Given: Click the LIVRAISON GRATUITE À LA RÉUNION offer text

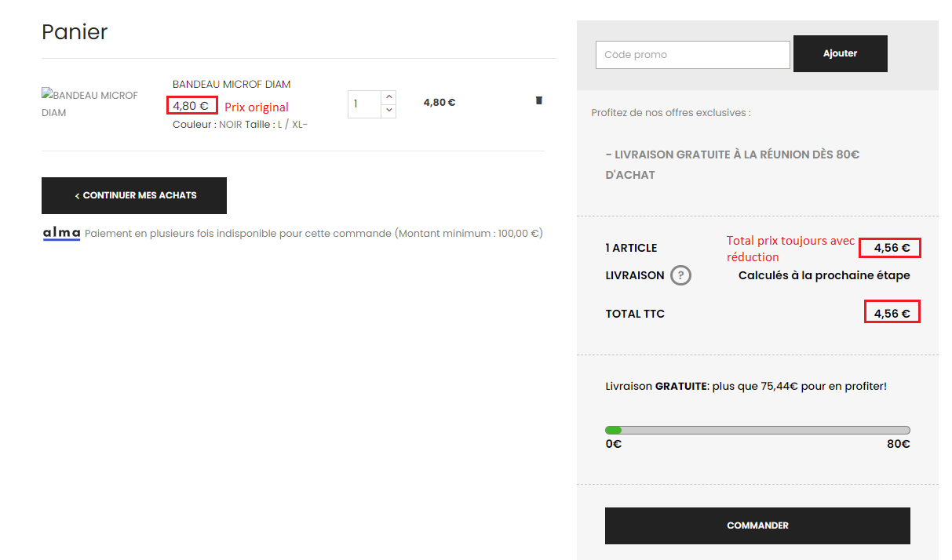Looking at the screenshot, I should pyautogui.click(x=732, y=165).
